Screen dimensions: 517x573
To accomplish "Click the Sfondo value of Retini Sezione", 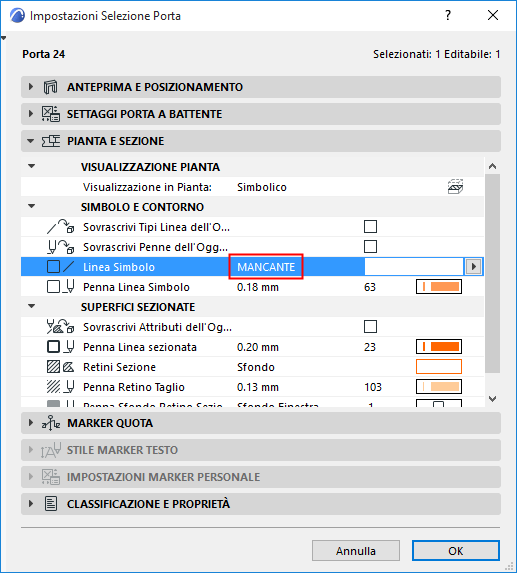I will tap(255, 367).
